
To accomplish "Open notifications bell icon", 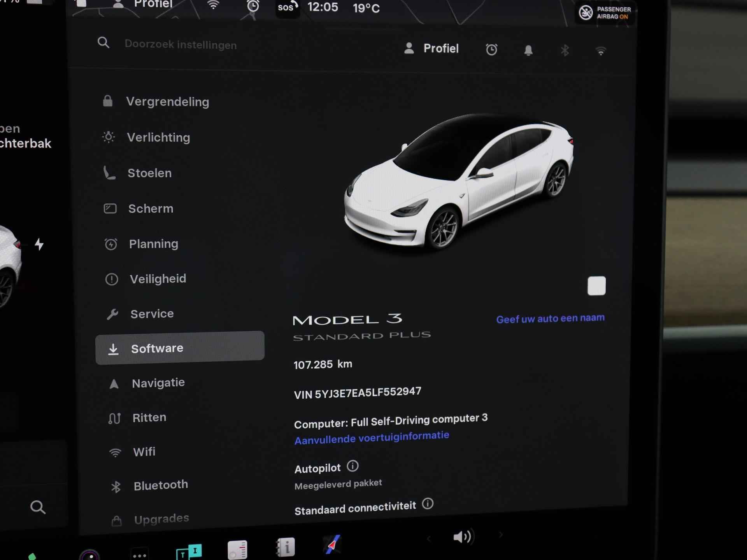I will (x=528, y=50).
